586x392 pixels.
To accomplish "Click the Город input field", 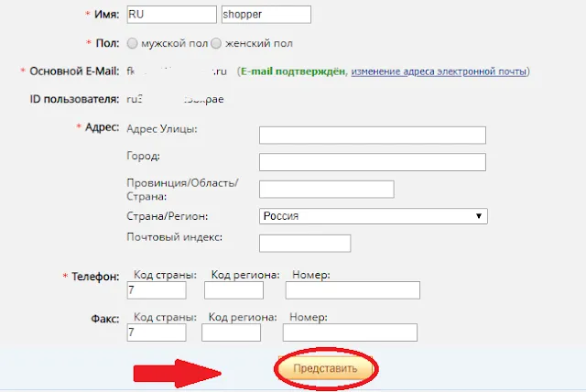I will 373,162.
